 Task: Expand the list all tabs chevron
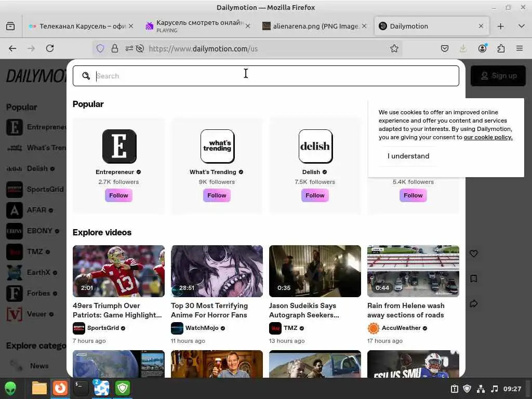click(522, 26)
